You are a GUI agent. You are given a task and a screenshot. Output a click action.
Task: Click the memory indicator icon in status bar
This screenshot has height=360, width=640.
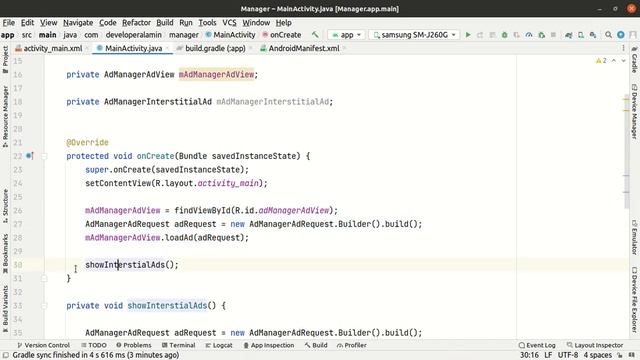(632, 355)
